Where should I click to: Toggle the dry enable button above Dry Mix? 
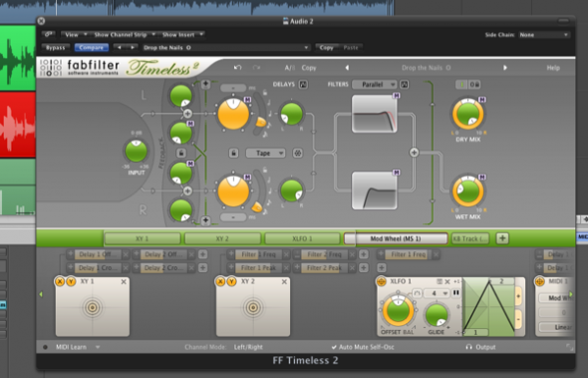tap(461, 85)
